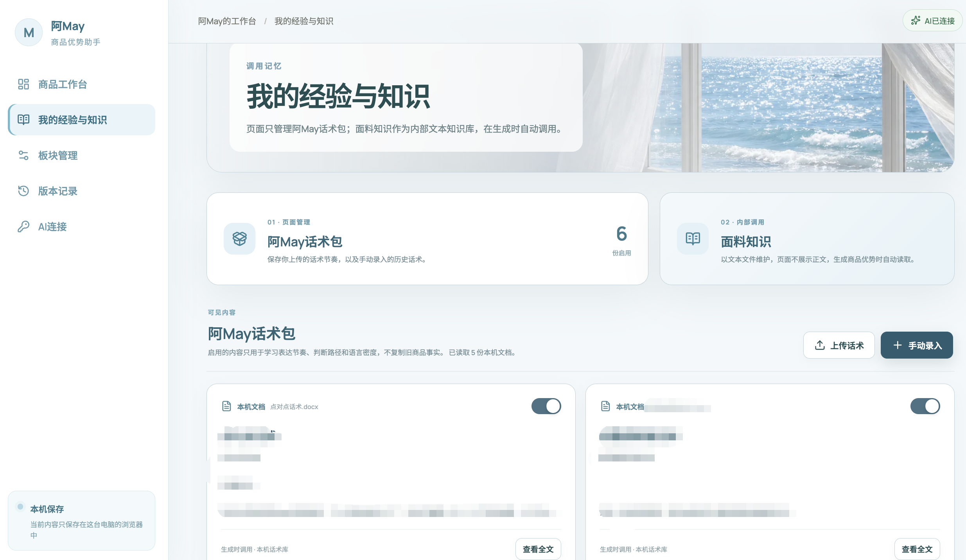Screen dimensions: 966x560
Task: Click the 点对点话术.docx file name
Action: coord(294,407)
